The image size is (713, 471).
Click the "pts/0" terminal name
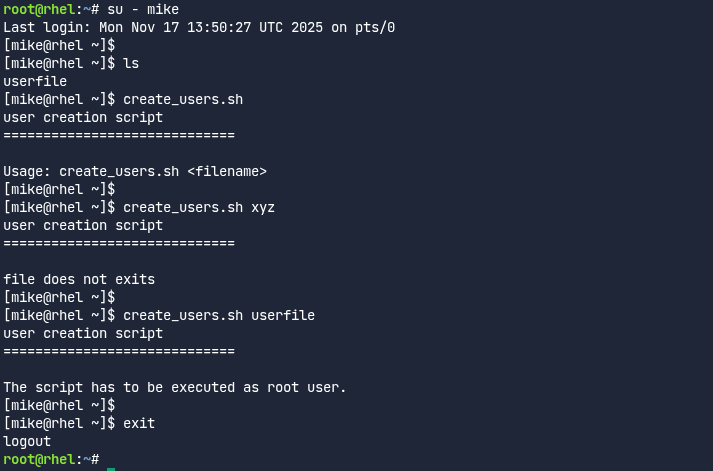(x=375, y=28)
